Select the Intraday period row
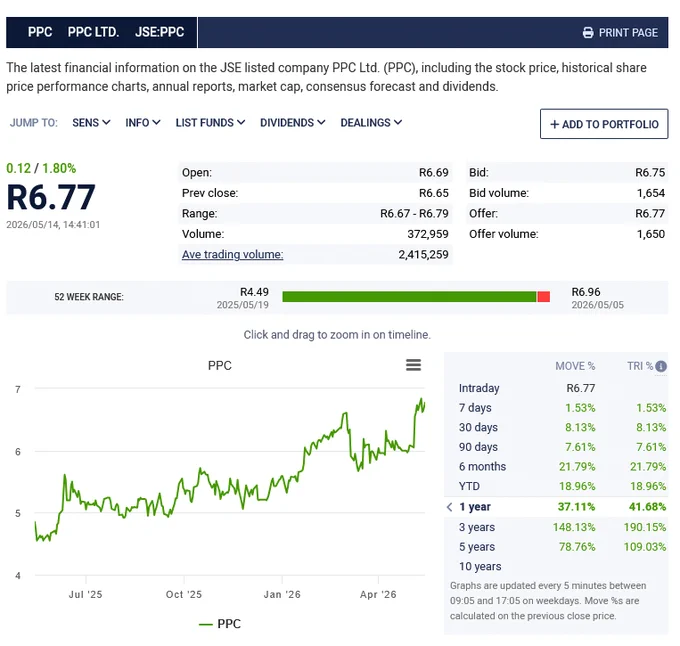This screenshot has height=646, width=680. click(556, 388)
